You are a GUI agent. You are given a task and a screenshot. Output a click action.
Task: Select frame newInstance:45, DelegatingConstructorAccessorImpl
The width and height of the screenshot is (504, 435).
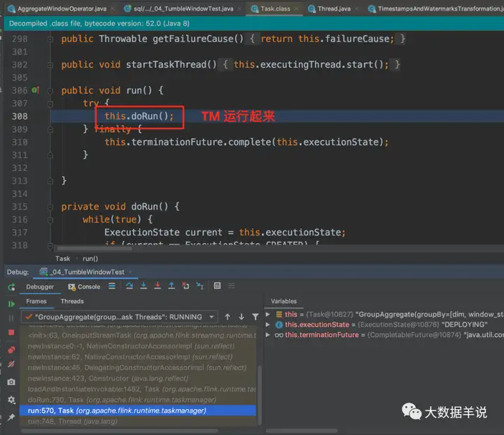(x=138, y=368)
